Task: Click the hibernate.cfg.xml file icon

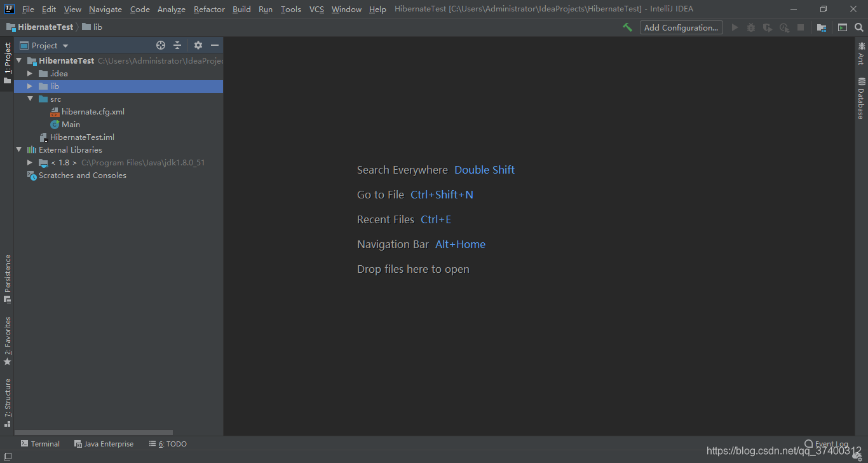Action: pos(55,111)
